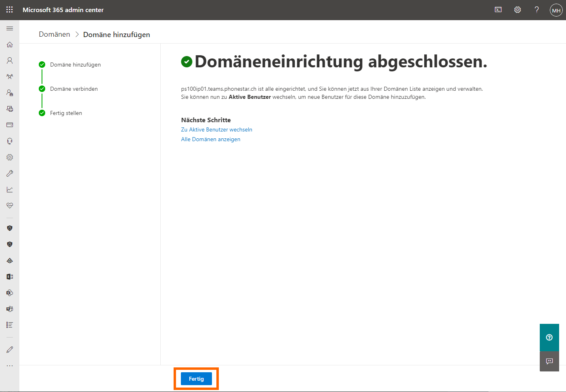Launch the Teams admin center icon
Image resolution: width=566 pixels, height=392 pixels.
pos(10,309)
